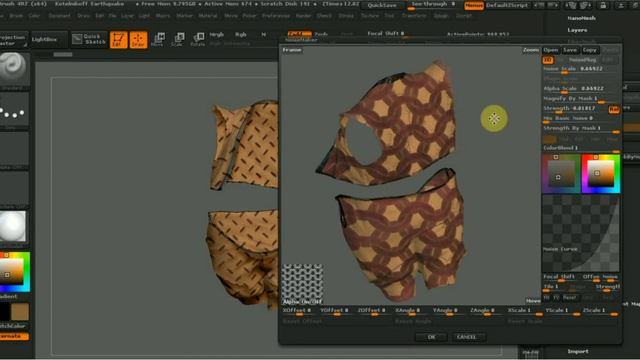640x360 pixels.
Task: Adjust the ColorBlend slider
Action: pyautogui.click(x=580, y=148)
